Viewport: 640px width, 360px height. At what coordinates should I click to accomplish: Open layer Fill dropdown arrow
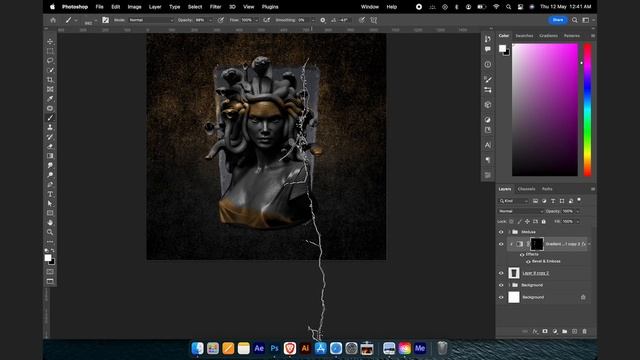click(x=578, y=222)
